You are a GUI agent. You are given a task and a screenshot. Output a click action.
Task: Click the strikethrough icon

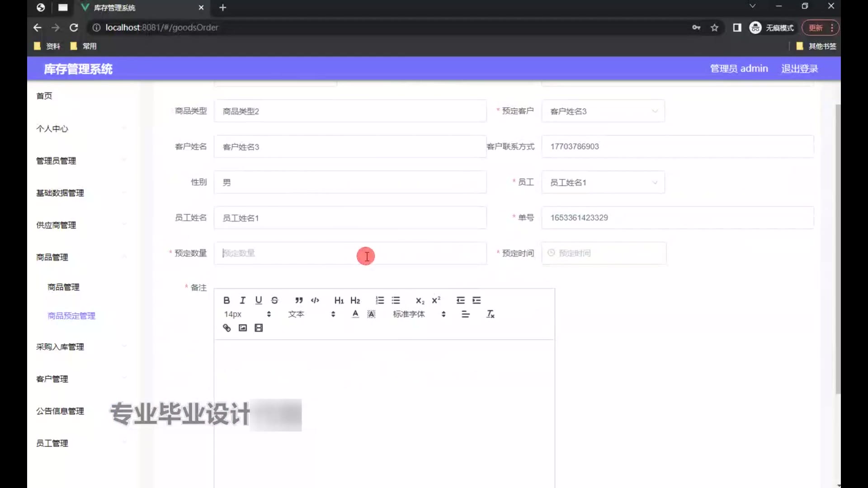coord(274,300)
